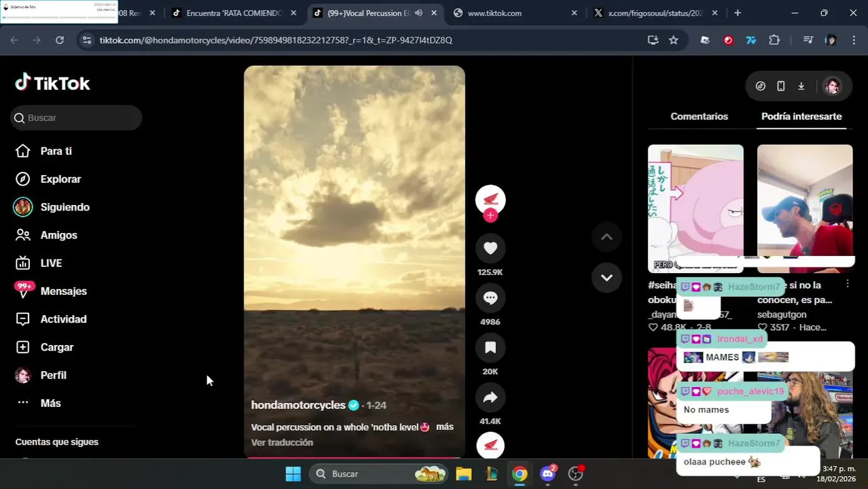Open comments via speech bubble icon showing 4986
Image resolution: width=868 pixels, height=489 pixels.
490,298
